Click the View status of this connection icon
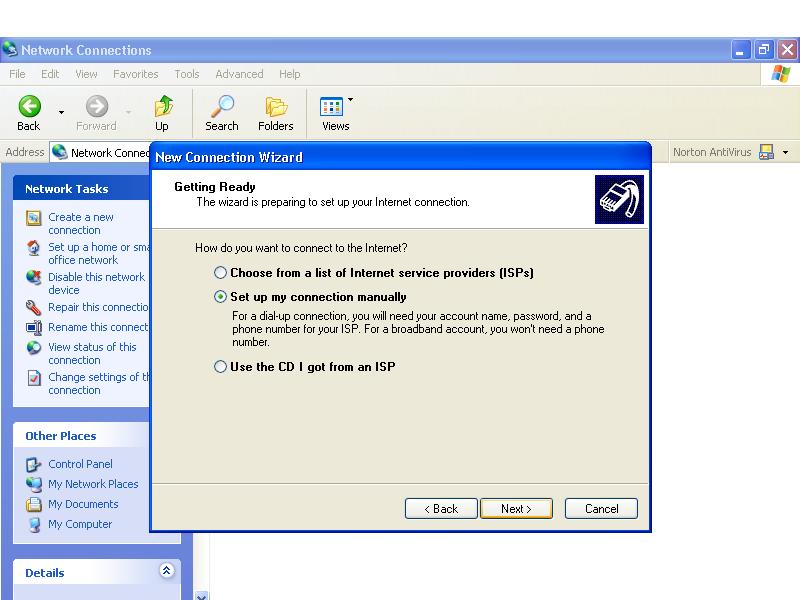 [x=34, y=347]
